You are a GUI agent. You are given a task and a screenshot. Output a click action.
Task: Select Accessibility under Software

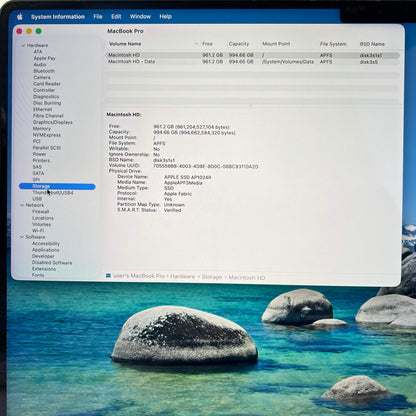[x=46, y=244]
